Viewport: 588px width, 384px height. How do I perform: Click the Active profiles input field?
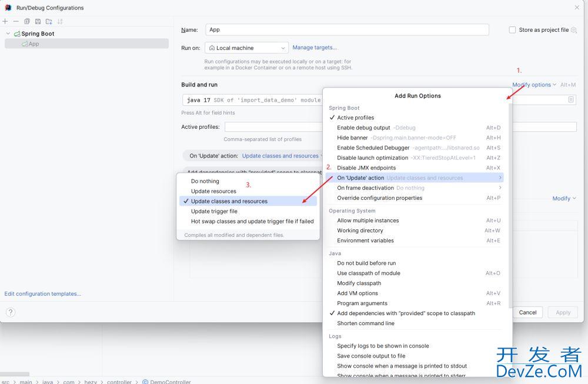273,127
